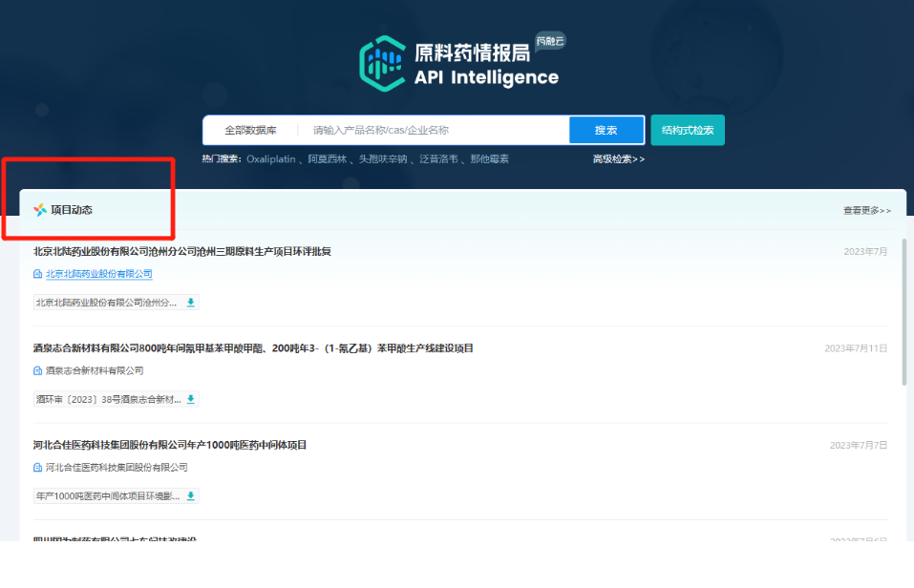Viewport: 914px width, 588px height.
Task: Download the 年产1000吨医药中间体项目环境影... file
Action: pyautogui.click(x=191, y=496)
